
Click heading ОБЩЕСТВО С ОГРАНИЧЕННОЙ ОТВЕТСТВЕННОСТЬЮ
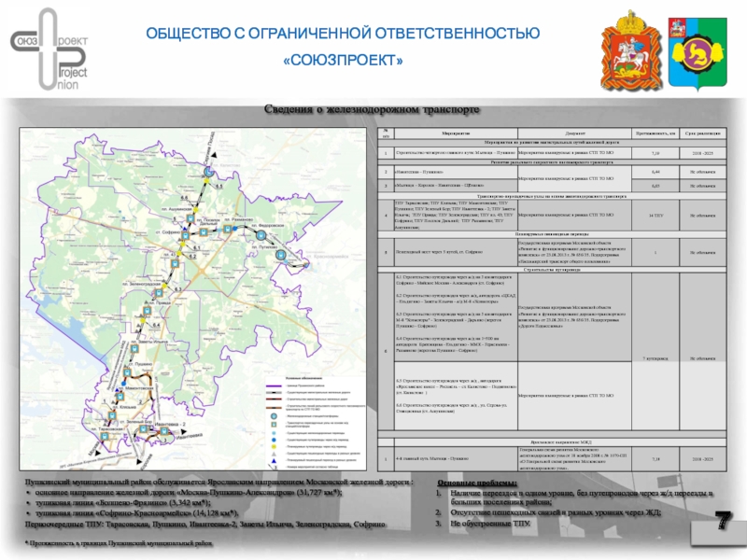[x=343, y=34]
